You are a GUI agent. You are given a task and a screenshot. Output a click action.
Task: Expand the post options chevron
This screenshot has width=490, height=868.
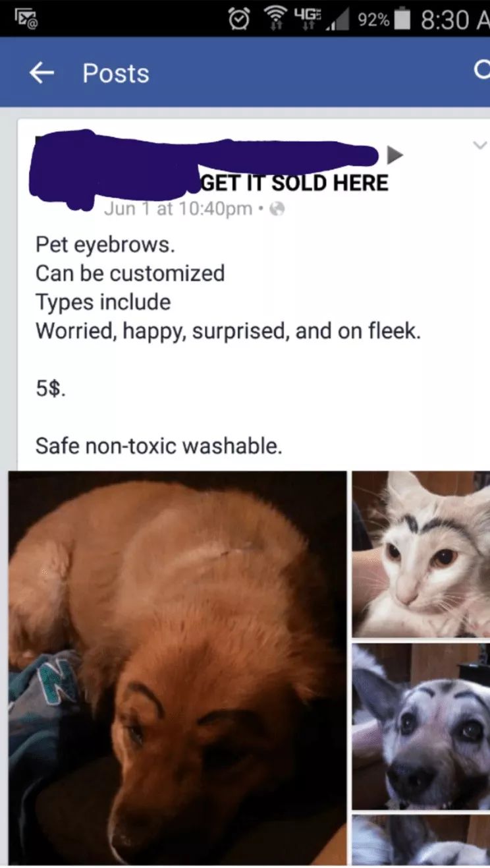tap(481, 144)
